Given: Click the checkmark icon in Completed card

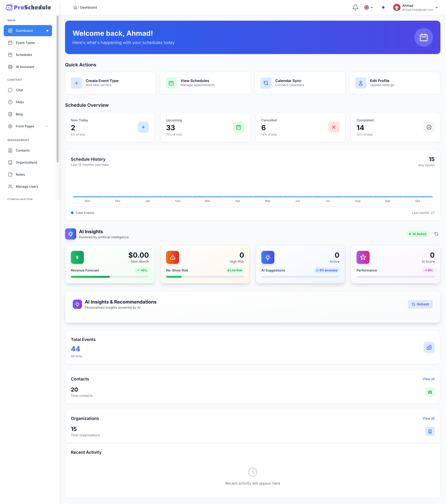Looking at the screenshot, I should 429,127.
